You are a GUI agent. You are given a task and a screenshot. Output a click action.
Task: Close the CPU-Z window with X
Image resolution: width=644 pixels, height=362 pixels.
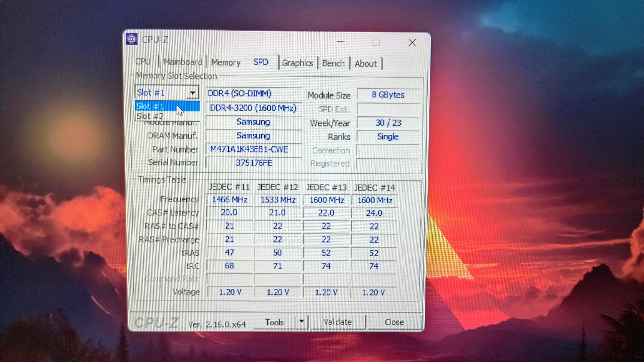tap(412, 42)
